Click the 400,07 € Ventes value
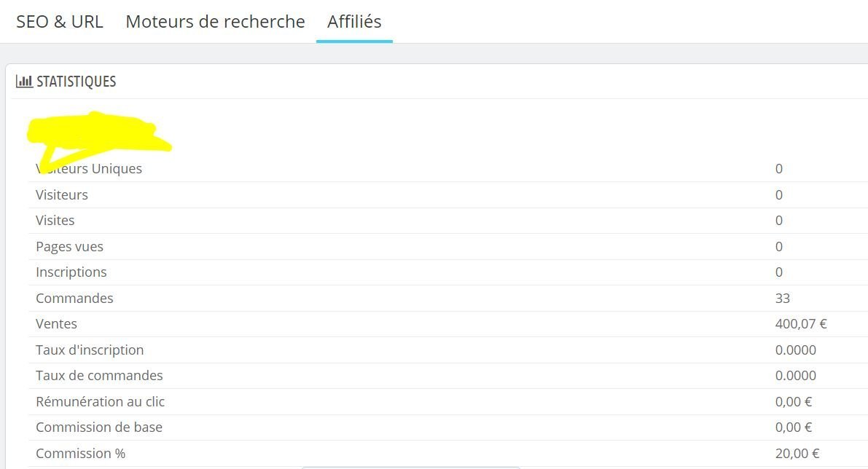Viewport: 868px width, 469px height. [801, 323]
